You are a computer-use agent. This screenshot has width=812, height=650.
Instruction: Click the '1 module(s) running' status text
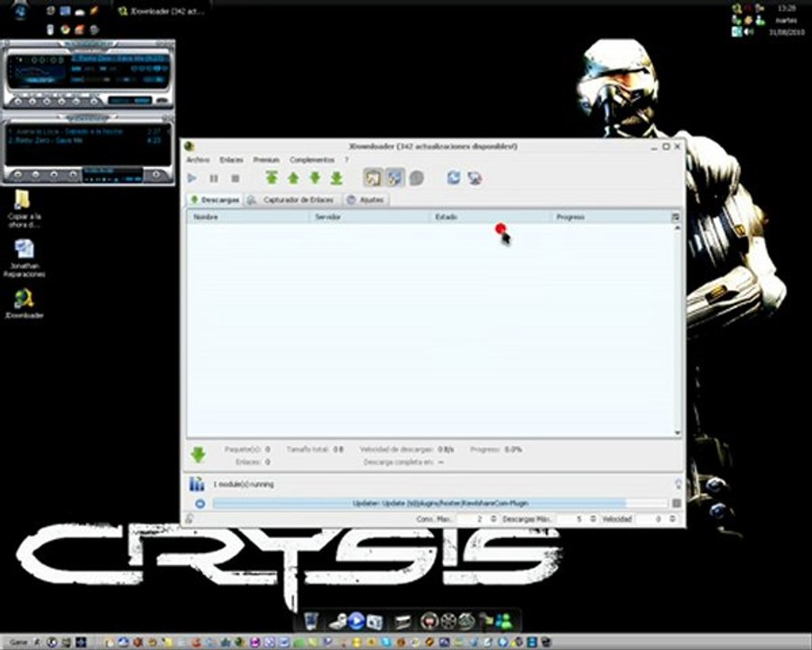pyautogui.click(x=244, y=484)
